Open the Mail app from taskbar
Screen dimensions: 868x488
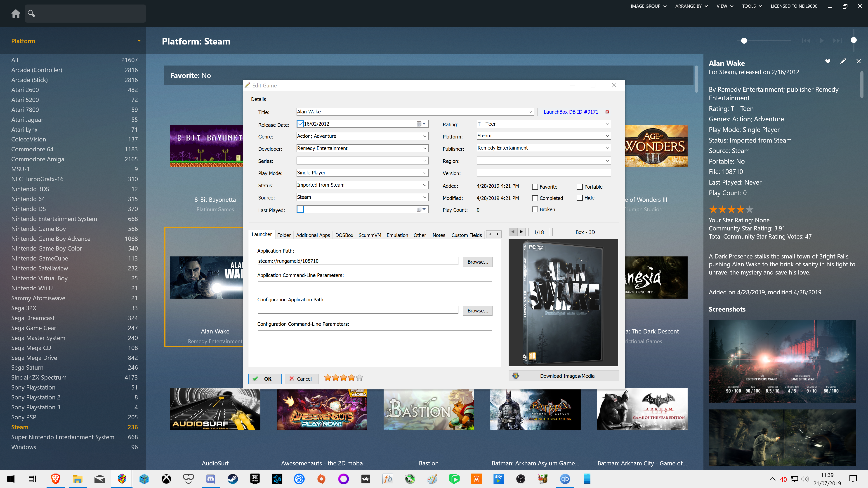tap(100, 479)
